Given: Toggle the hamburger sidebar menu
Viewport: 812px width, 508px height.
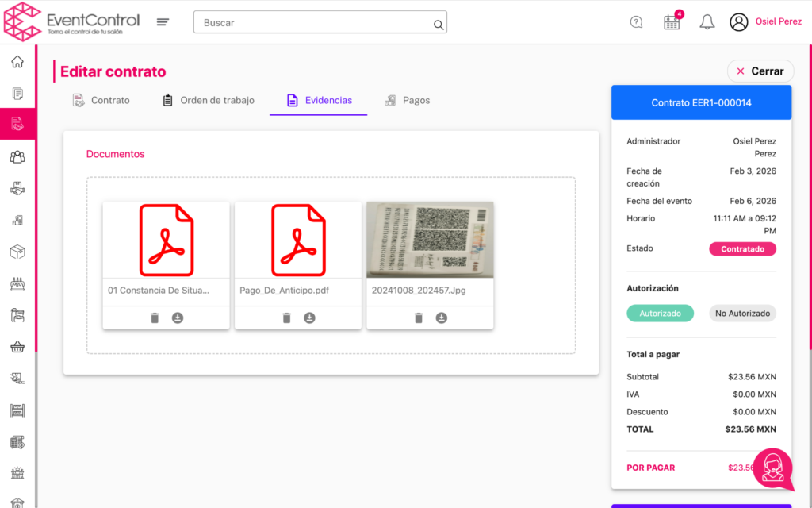Looking at the screenshot, I should click(x=163, y=22).
